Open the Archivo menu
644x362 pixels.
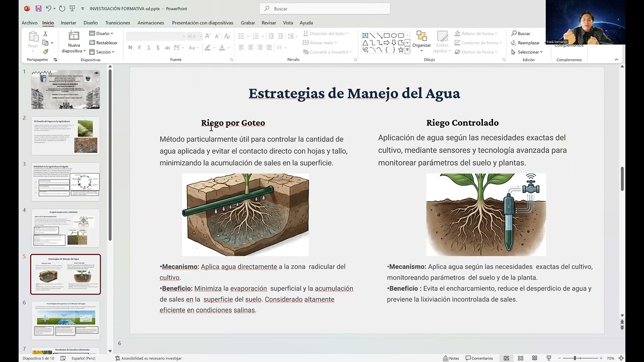tap(30, 23)
